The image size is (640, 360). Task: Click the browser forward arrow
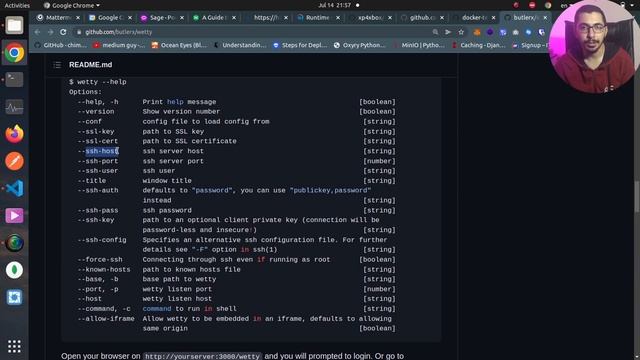[50, 32]
